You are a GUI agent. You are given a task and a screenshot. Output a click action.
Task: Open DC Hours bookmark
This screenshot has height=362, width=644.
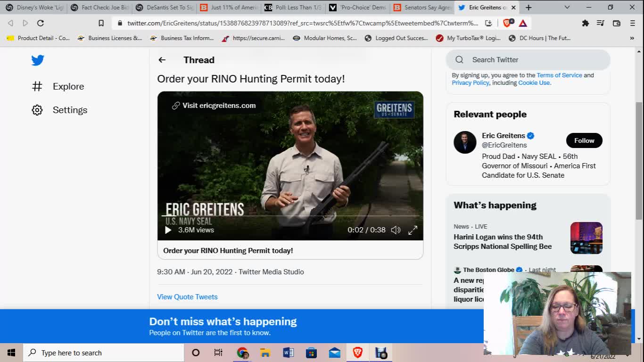539,38
